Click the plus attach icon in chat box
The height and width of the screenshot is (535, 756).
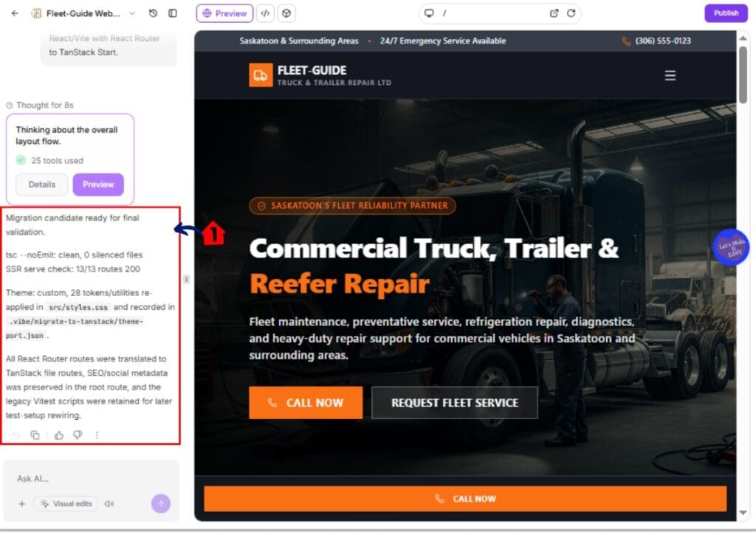(x=21, y=504)
